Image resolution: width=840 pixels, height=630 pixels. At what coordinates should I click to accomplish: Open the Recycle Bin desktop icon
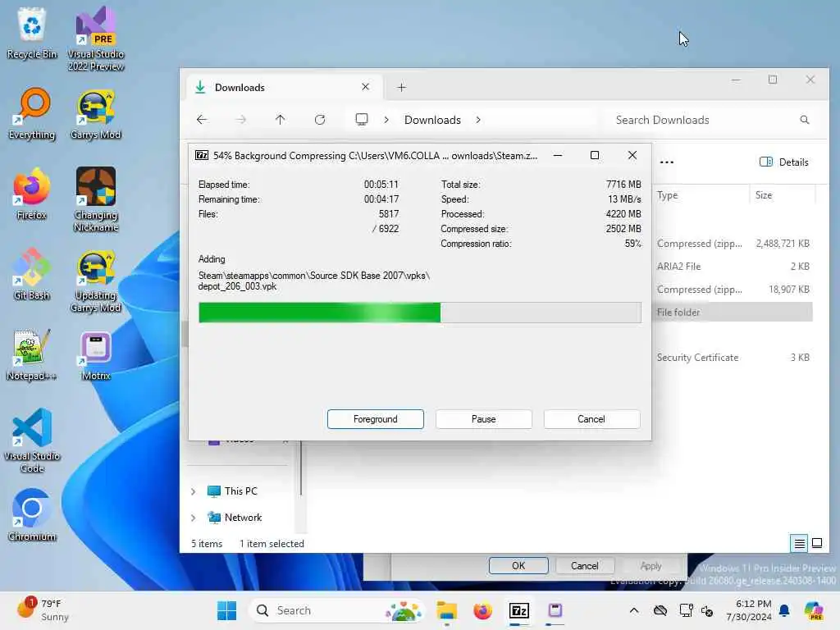32,32
